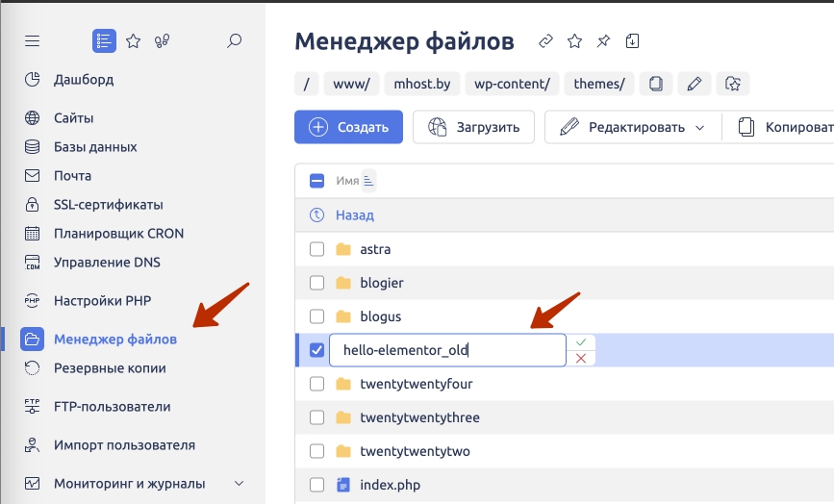Uncheck the hello-elementor_old row checkbox
The image size is (834, 504).
pos(317,350)
